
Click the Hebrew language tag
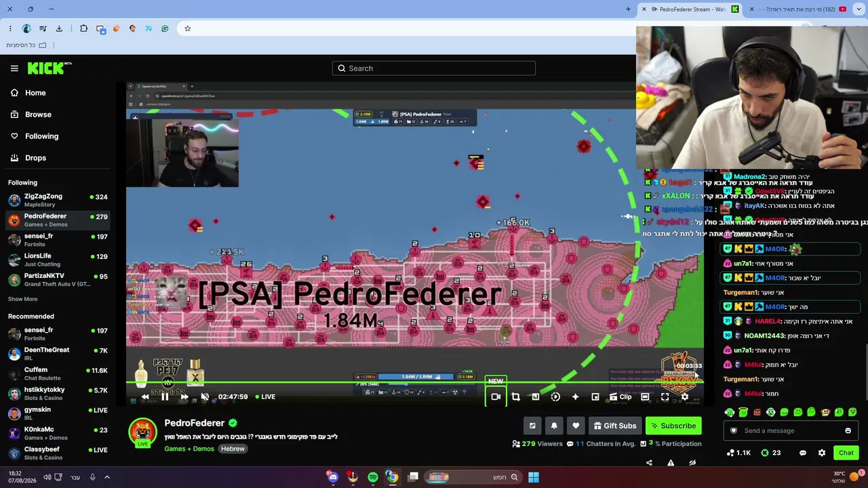coord(233,449)
